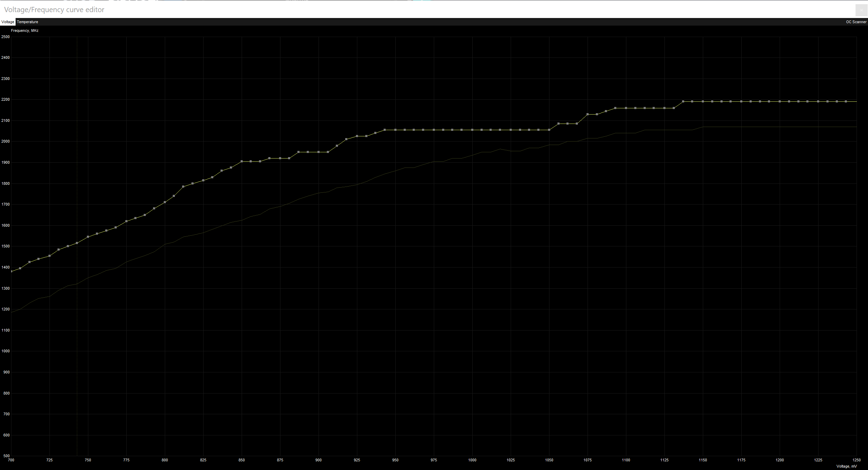Select the curve point at 850 mV
Viewport: 868px width, 470px height.
tap(242, 161)
